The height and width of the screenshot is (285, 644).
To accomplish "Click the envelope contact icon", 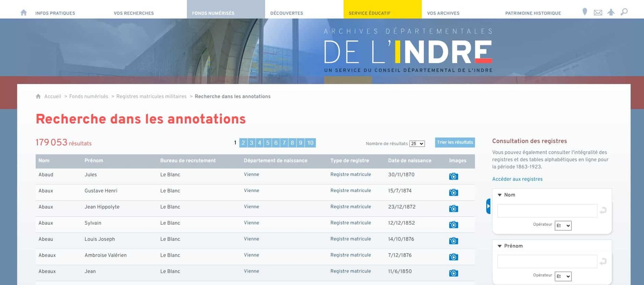I will [598, 12].
